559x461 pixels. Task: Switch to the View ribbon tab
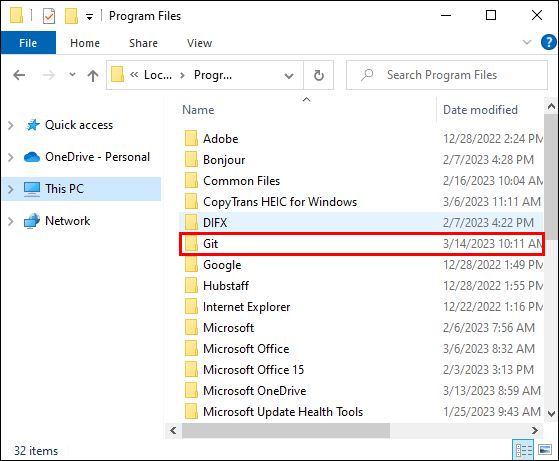199,43
